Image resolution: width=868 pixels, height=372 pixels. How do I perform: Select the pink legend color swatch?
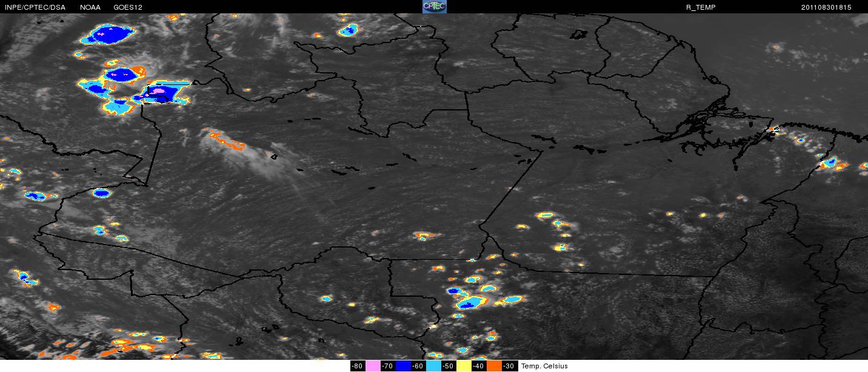pyautogui.click(x=373, y=366)
